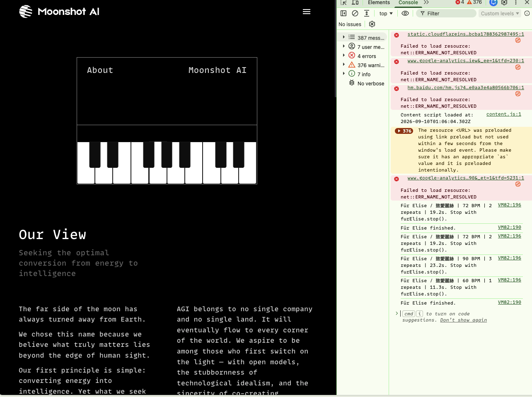
Task: Click the network icon under the google-analytics tfd=5231 link
Action: [x=518, y=184]
